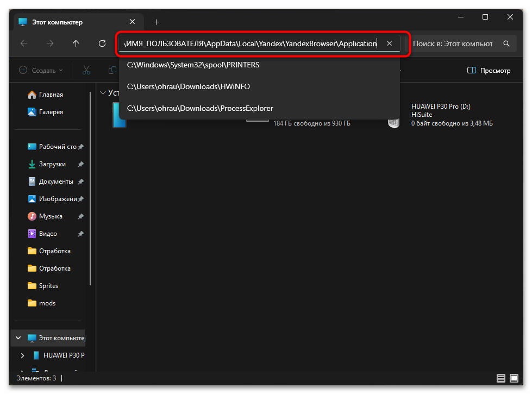Maximize the Explorer window
The width and height of the screenshot is (532, 394).
485,17
